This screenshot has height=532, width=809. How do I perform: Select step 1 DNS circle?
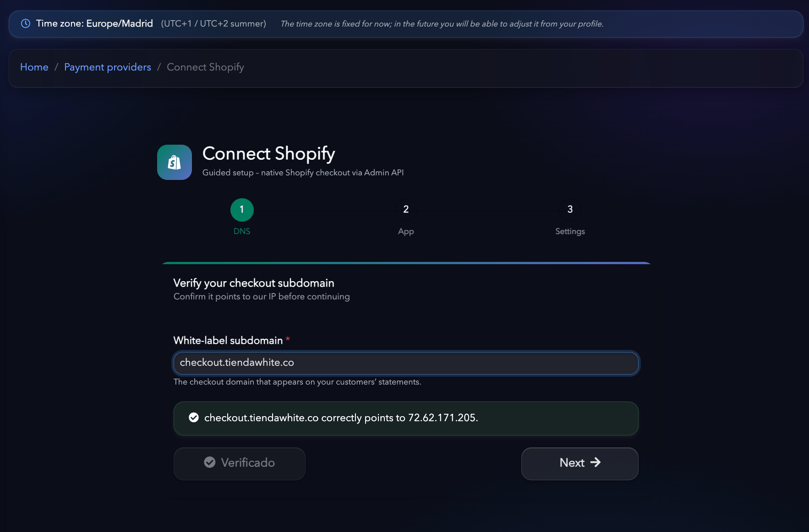pos(242,210)
